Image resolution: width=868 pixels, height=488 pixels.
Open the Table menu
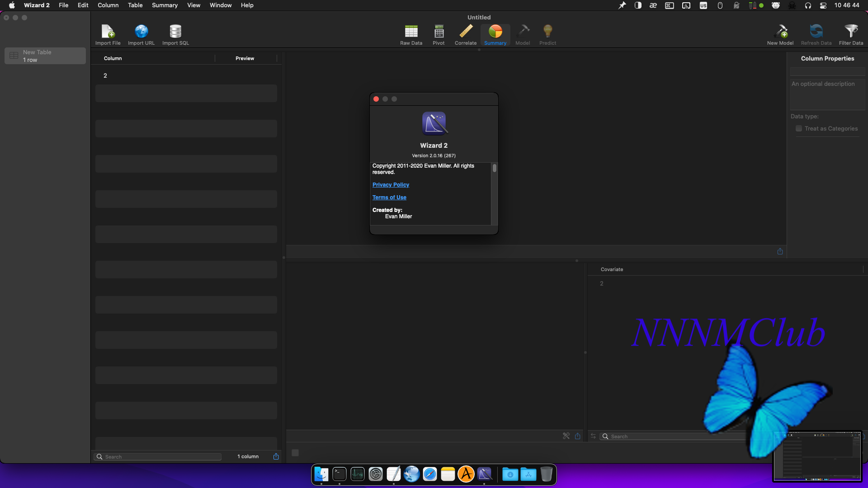point(135,5)
